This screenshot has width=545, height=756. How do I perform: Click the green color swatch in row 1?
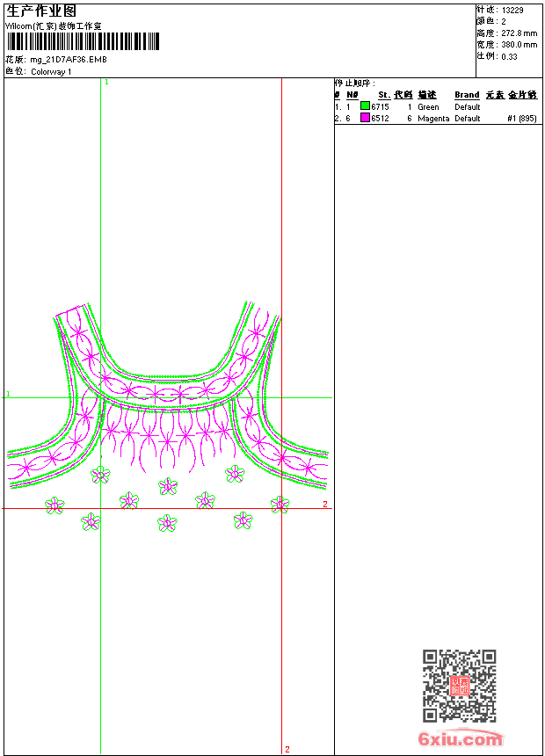point(365,106)
